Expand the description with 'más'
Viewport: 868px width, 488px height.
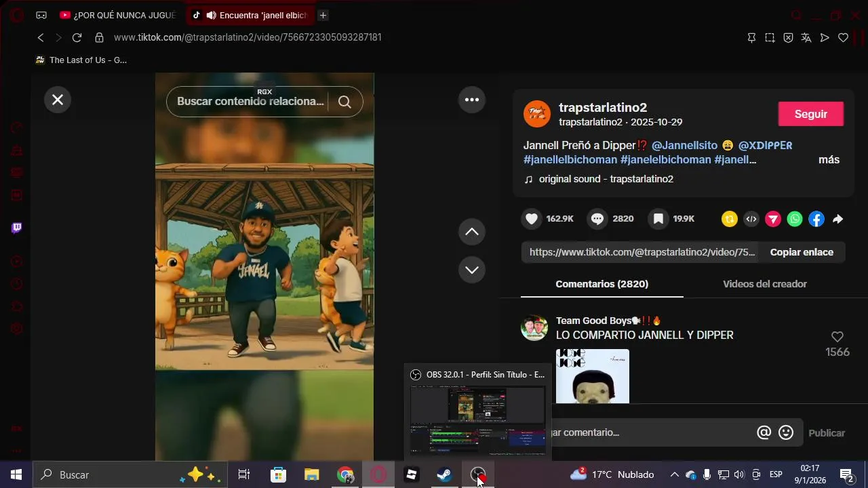point(829,160)
